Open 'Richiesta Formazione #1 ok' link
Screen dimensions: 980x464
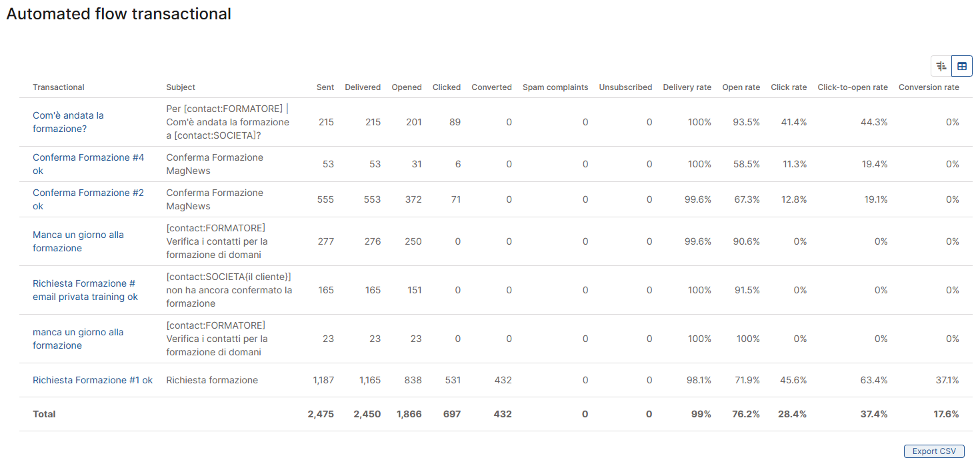93,380
